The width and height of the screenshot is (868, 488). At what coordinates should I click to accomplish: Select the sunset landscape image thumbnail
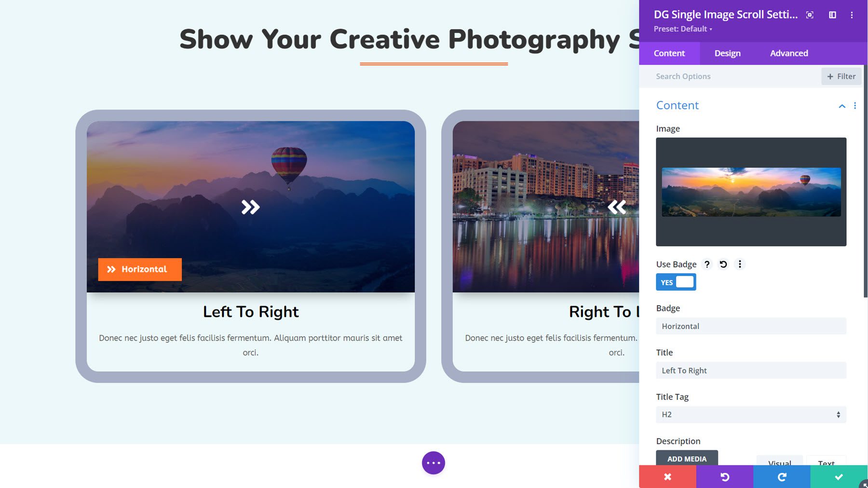[x=750, y=192]
